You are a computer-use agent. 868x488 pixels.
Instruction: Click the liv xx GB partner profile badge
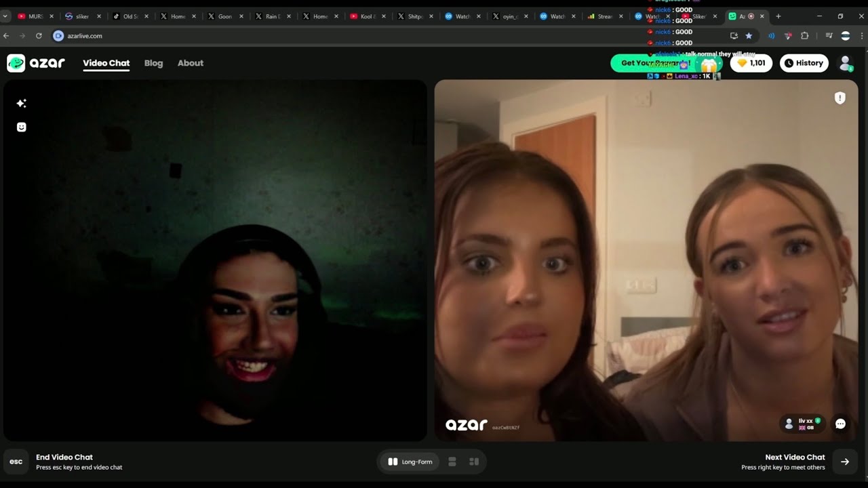click(x=802, y=424)
